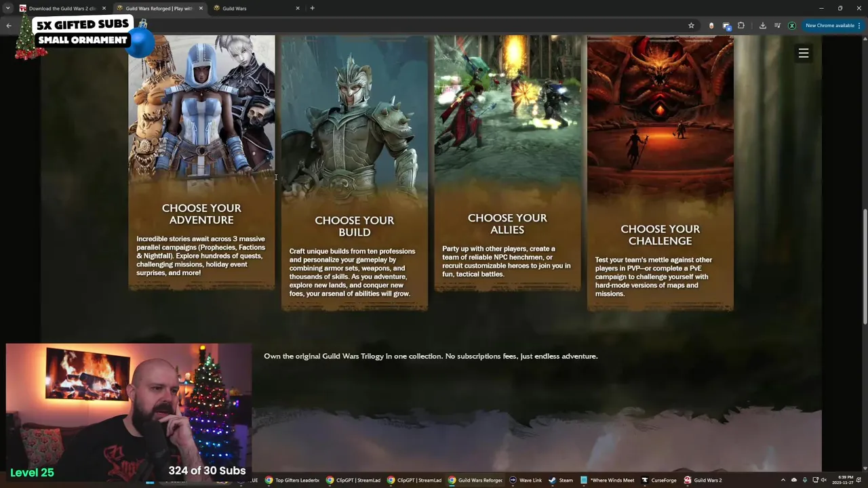The width and height of the screenshot is (868, 488).
Task: Click the microphone icon in system tray
Action: pyautogui.click(x=805, y=481)
